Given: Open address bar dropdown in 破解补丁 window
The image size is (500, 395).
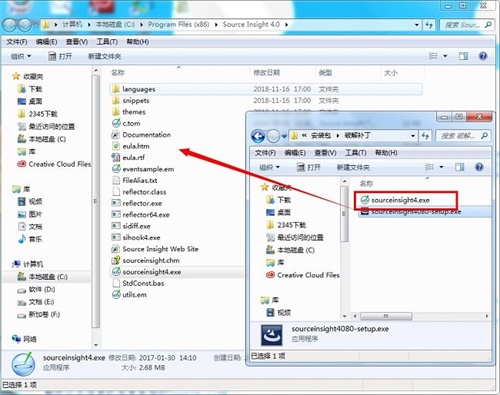Looking at the screenshot, I should (x=413, y=136).
